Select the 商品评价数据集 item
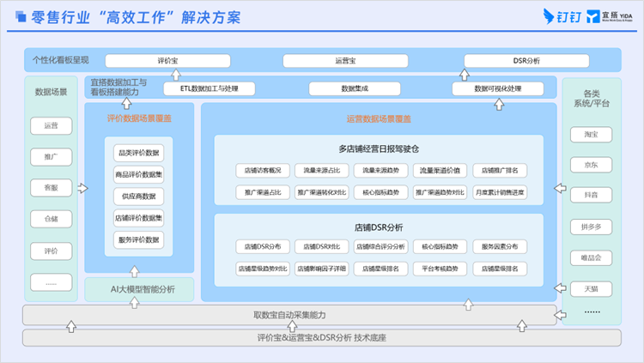The width and height of the screenshot is (644, 363). (x=139, y=174)
